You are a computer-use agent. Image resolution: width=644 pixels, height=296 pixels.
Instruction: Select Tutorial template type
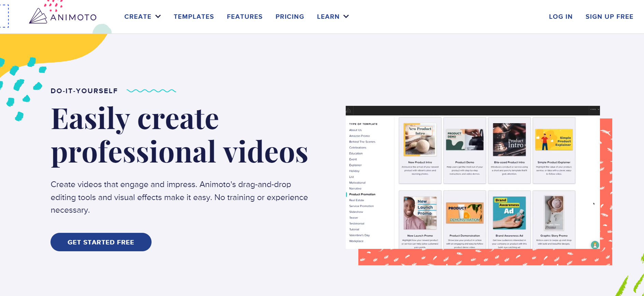(x=354, y=229)
